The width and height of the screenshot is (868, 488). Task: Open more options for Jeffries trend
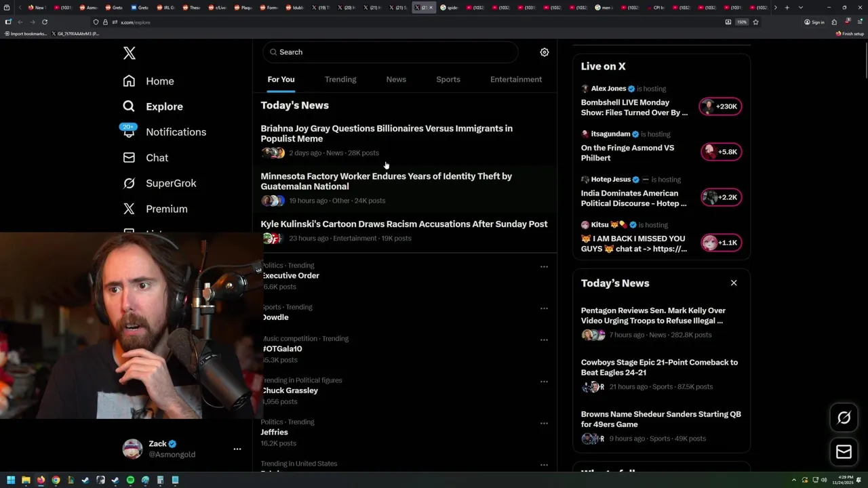[544, 424]
